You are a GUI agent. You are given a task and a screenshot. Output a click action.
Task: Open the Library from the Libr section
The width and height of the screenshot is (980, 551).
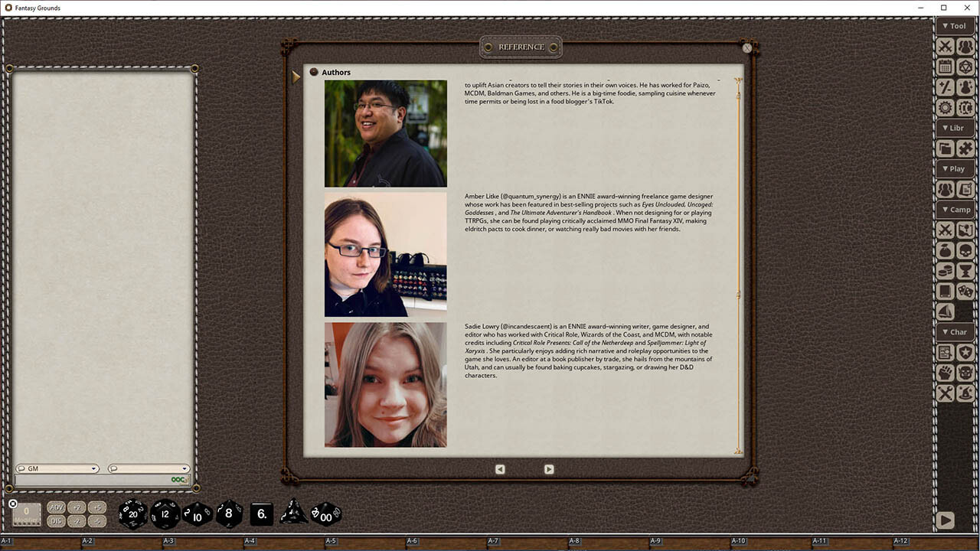pyautogui.click(x=946, y=148)
